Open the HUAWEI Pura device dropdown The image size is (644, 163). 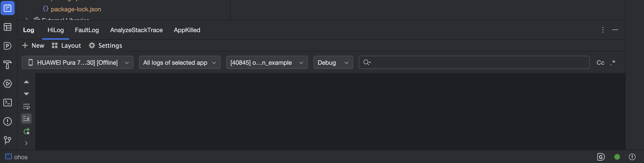pyautogui.click(x=78, y=62)
